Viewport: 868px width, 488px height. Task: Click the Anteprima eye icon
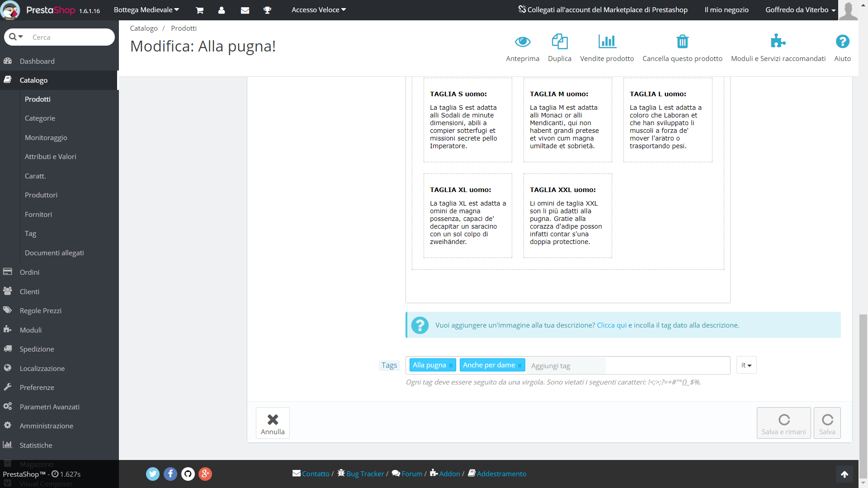[523, 42]
